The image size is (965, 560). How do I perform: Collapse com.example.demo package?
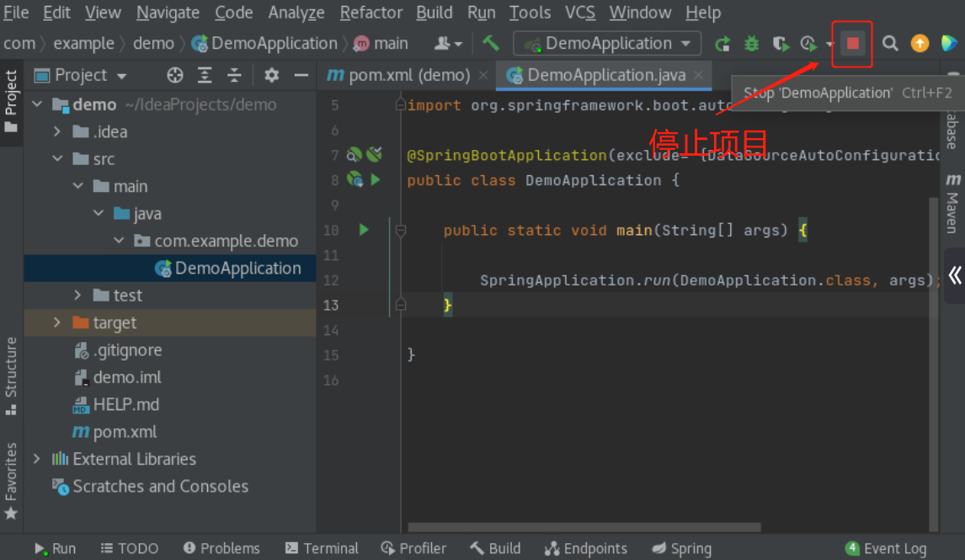(x=119, y=241)
